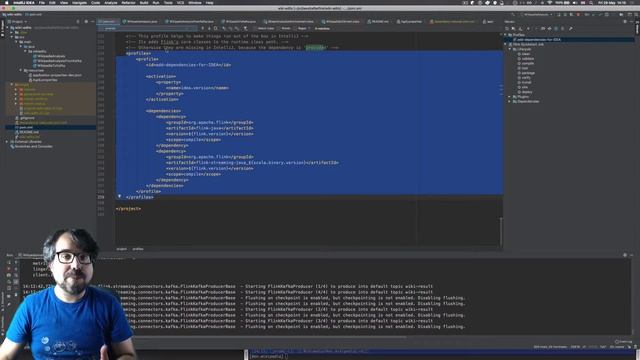Screen dimensions: 640x360
Task: Switch to dependency-reduced-pom.xml tab
Action: pos(453,22)
